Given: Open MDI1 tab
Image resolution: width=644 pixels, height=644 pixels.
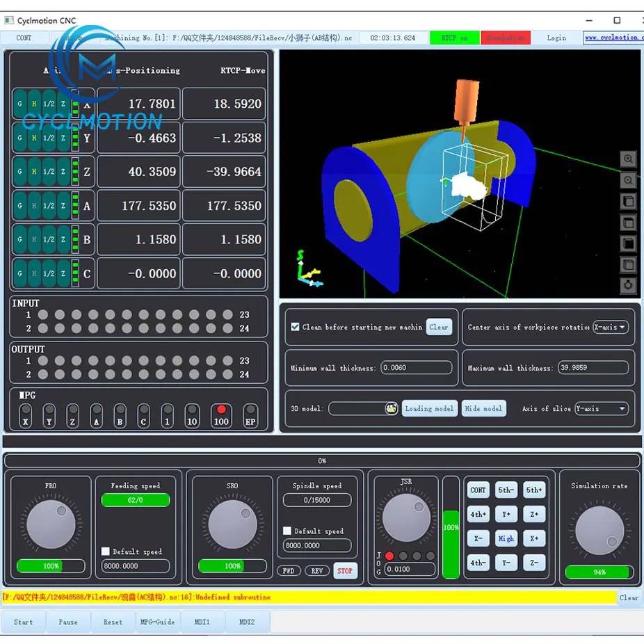Looking at the screenshot, I should click(202, 622).
